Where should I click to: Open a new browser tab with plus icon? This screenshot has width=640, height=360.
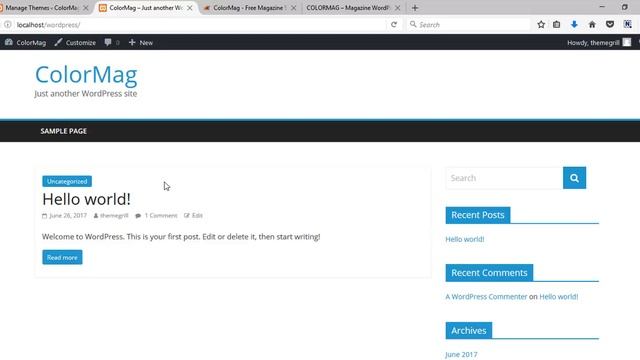pyautogui.click(x=415, y=8)
